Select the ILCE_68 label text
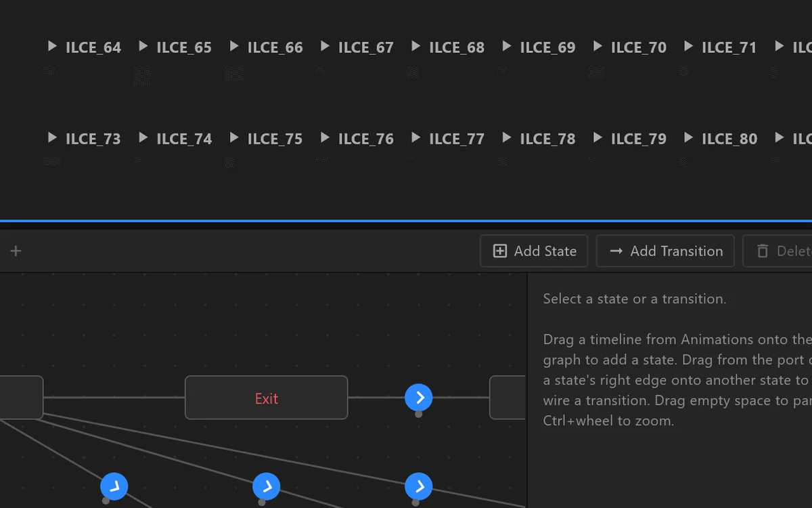 457,47
